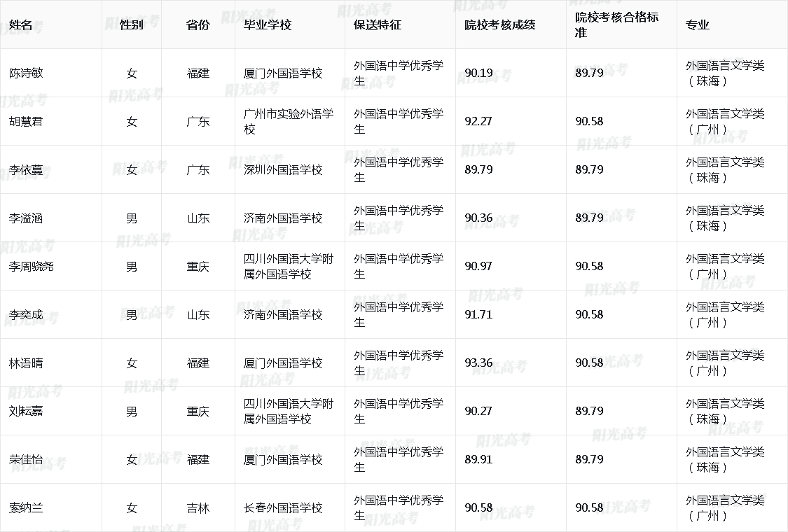
Task: Click the 姓名 column header
Action: [21, 23]
